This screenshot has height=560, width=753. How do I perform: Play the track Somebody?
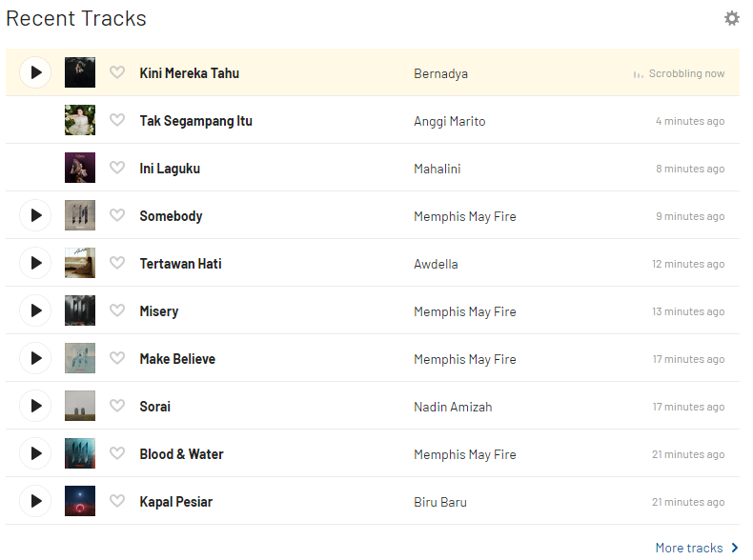(x=35, y=215)
